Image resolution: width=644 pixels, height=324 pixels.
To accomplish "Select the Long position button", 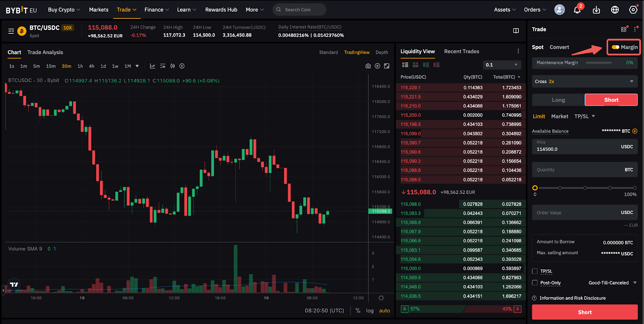I will 558,100.
